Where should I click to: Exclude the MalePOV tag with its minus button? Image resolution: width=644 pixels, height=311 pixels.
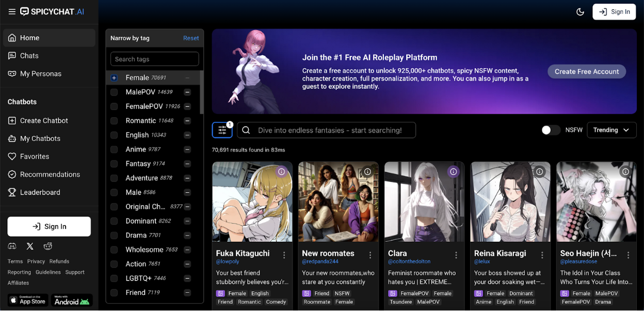(187, 92)
